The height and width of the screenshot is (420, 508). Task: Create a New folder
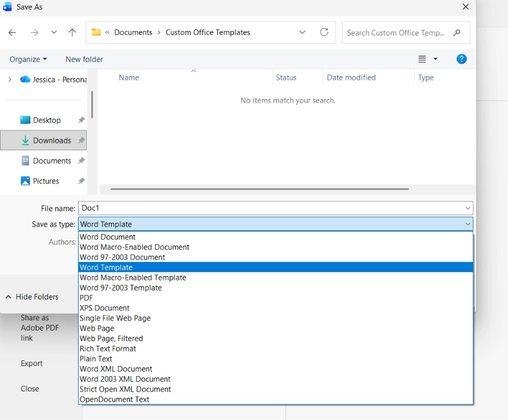coord(84,59)
